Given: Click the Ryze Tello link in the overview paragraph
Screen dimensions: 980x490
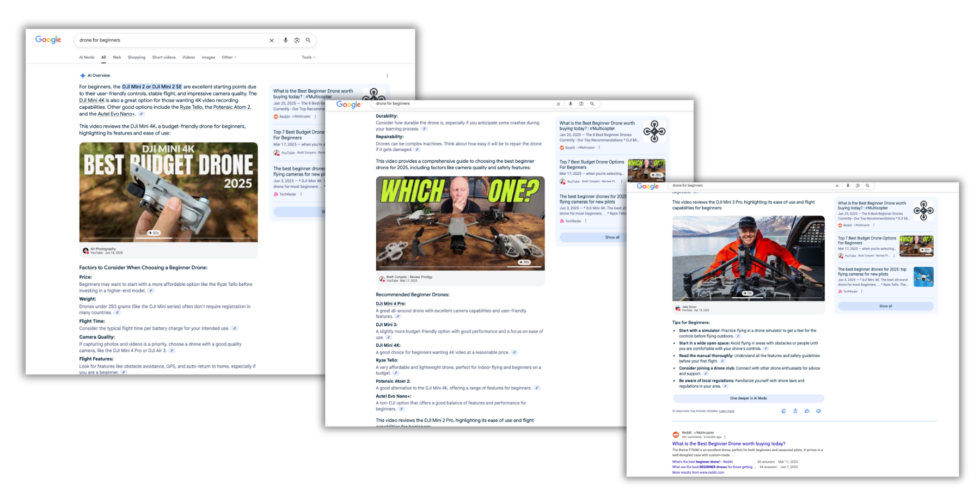Looking at the screenshot, I should point(191,107).
